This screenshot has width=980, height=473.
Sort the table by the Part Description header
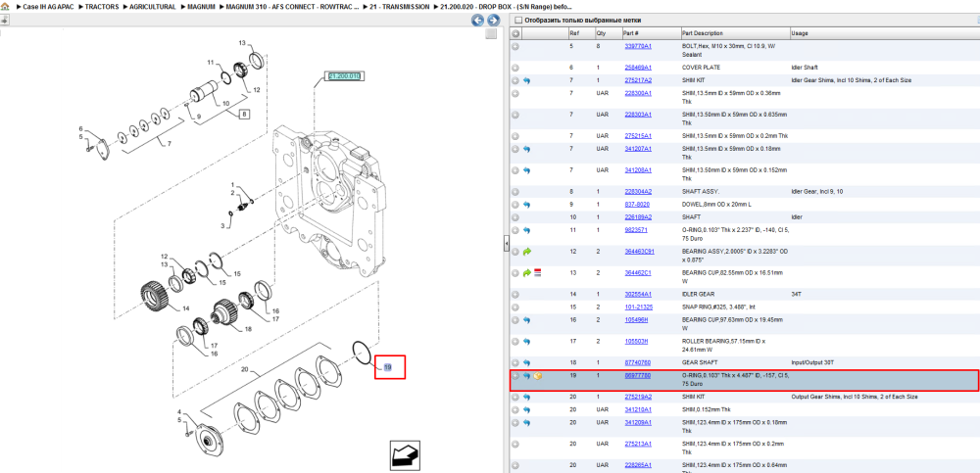[x=703, y=33]
